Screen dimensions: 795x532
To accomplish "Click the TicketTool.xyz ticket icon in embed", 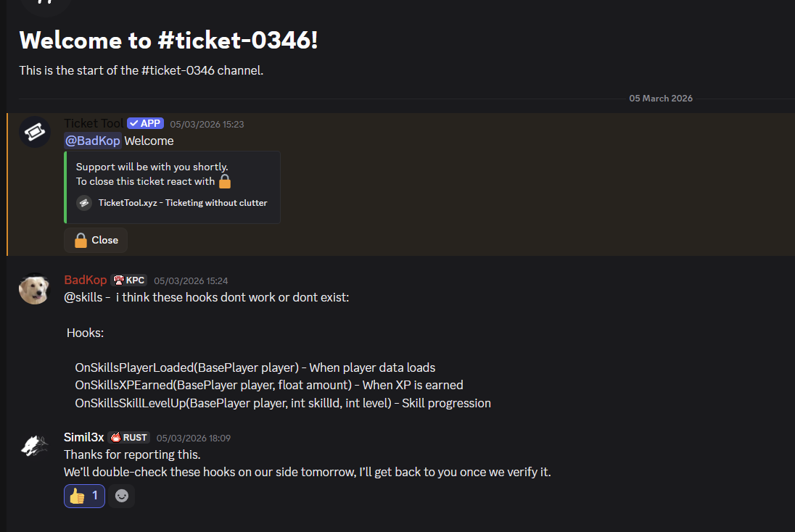I will pos(84,203).
